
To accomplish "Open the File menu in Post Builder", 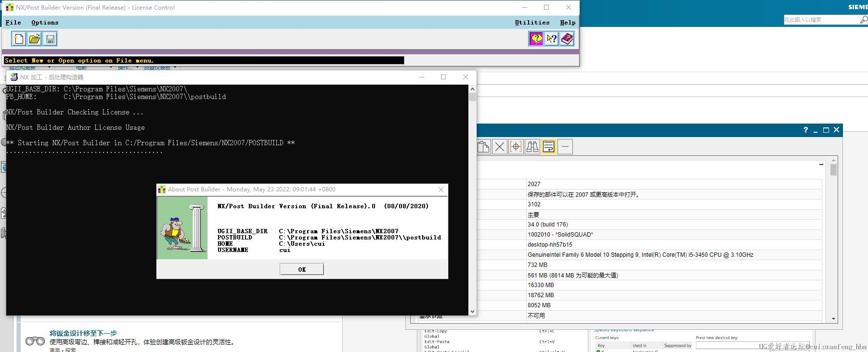I will (13, 23).
